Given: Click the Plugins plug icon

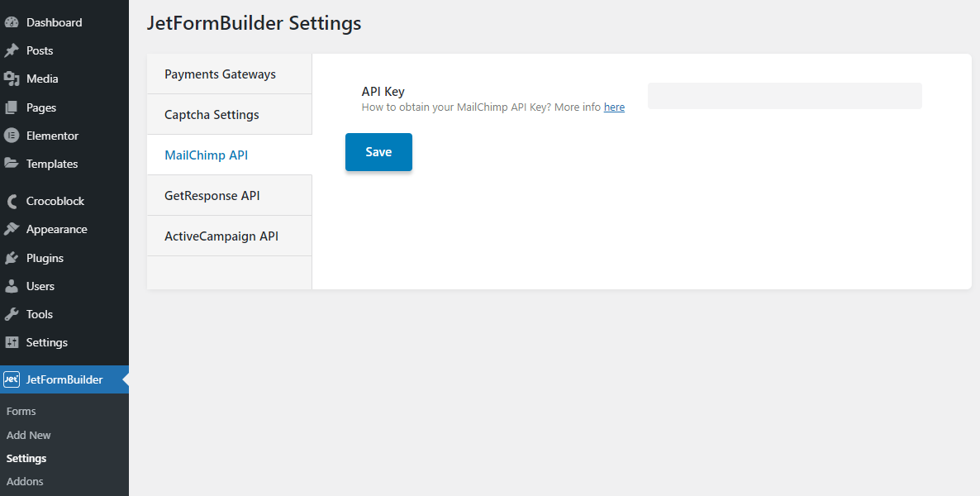Looking at the screenshot, I should 12,258.
